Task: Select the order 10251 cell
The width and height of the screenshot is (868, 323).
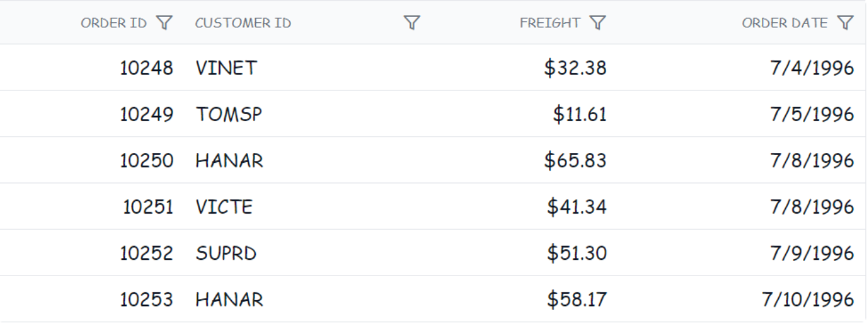Action: pyautogui.click(x=148, y=207)
